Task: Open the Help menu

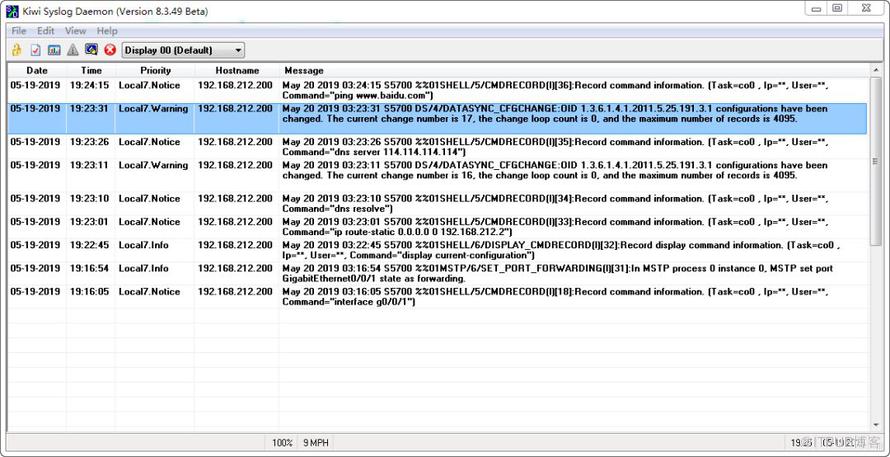Action: tap(107, 31)
